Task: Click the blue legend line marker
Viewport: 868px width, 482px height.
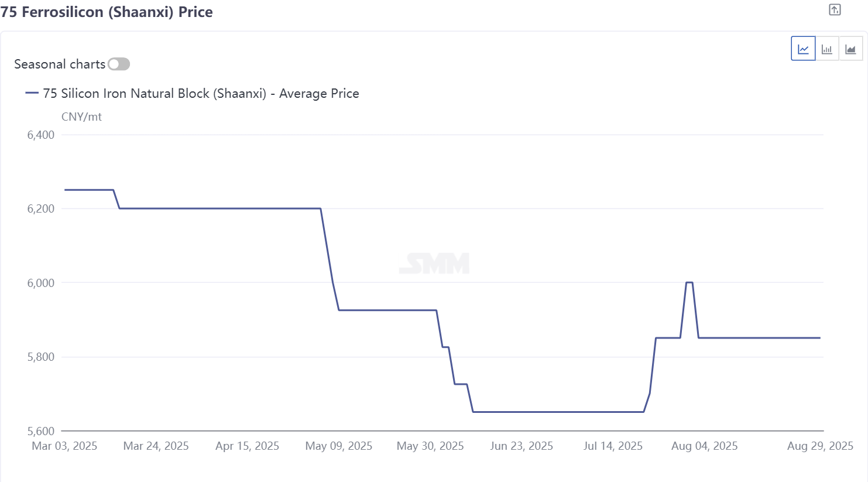Action: [x=32, y=93]
